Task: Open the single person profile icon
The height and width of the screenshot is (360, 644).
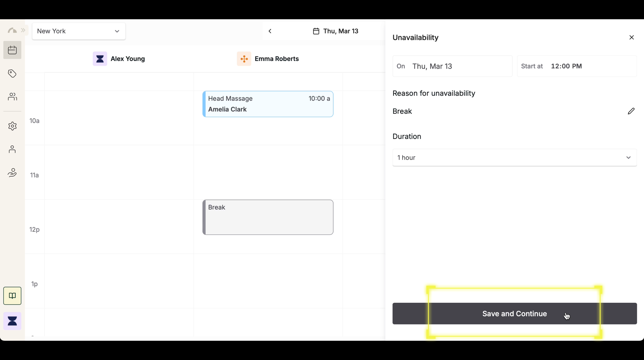Action: pyautogui.click(x=12, y=149)
